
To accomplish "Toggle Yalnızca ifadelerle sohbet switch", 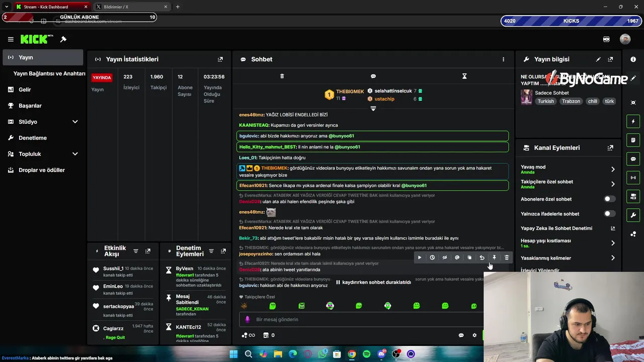I will coord(609,214).
